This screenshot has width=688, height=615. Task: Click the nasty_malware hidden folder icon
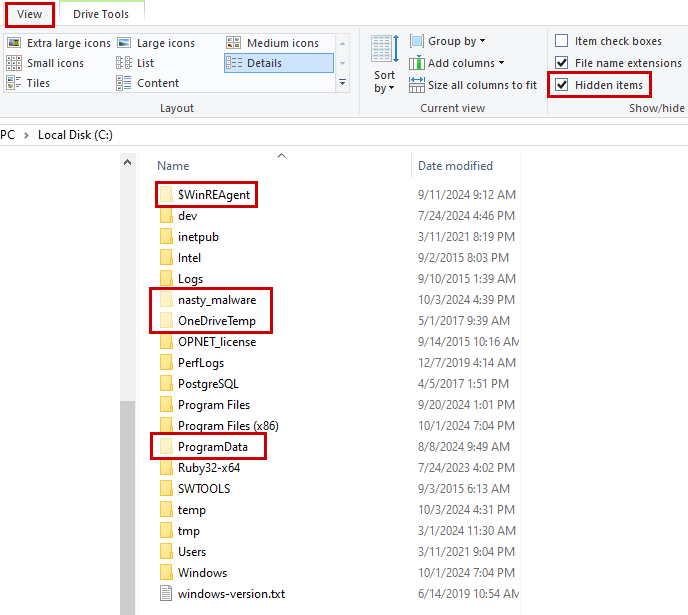click(166, 300)
